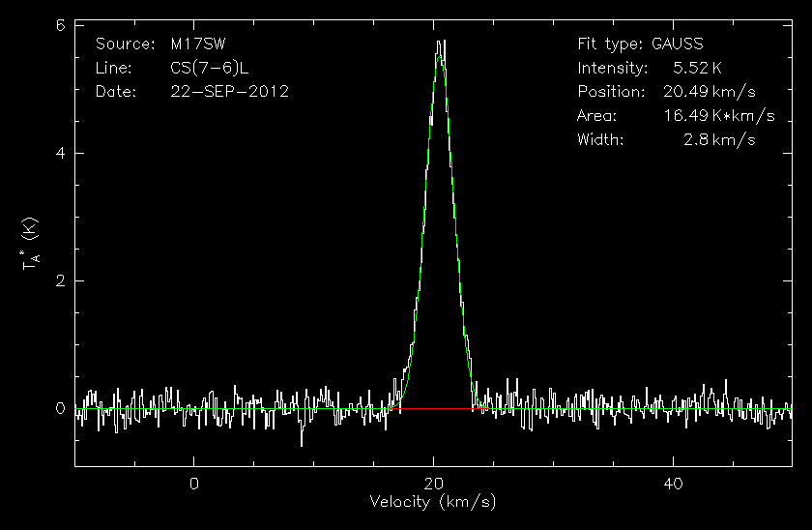Click the source name M17SW
This screenshot has width=812, height=530.
pyautogui.click(x=198, y=44)
